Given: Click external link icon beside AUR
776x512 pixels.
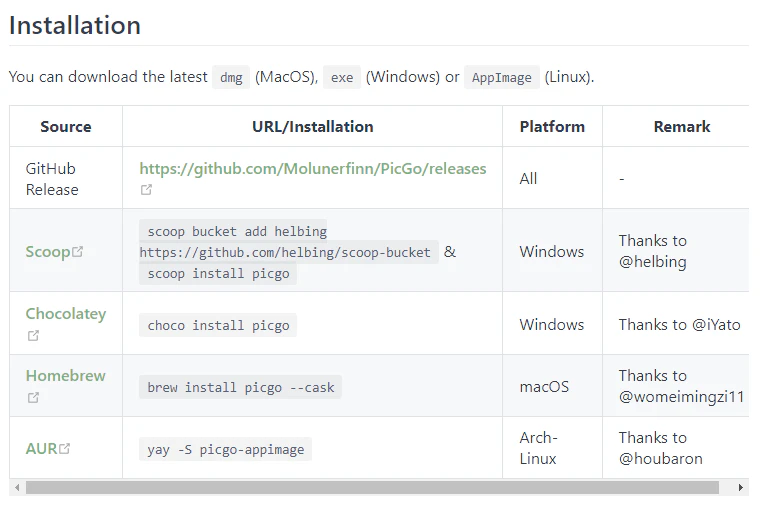Looking at the screenshot, I should pyautogui.click(x=65, y=449).
